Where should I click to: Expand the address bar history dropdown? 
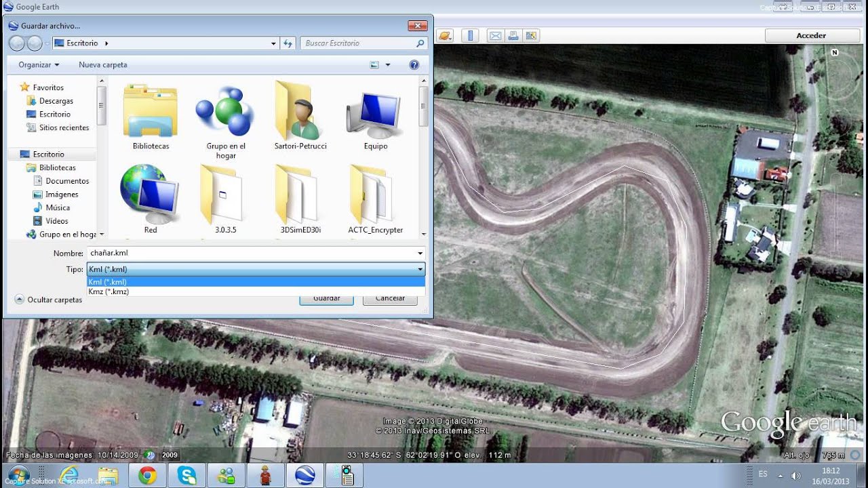coord(273,43)
